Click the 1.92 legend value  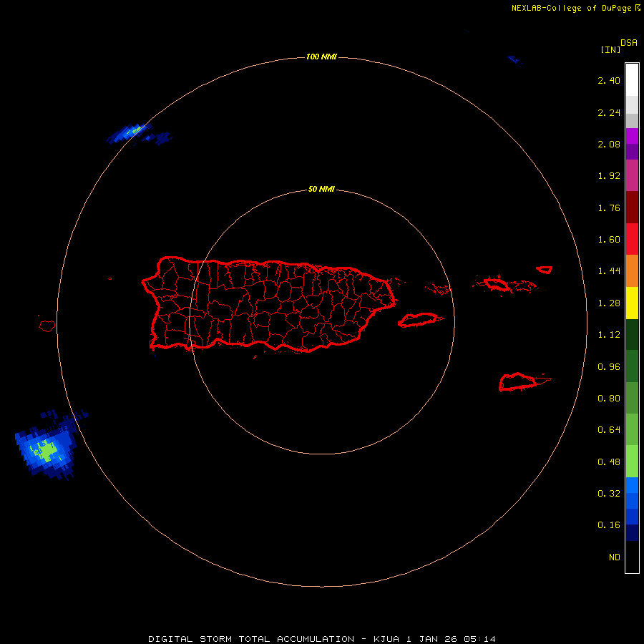[x=609, y=176]
